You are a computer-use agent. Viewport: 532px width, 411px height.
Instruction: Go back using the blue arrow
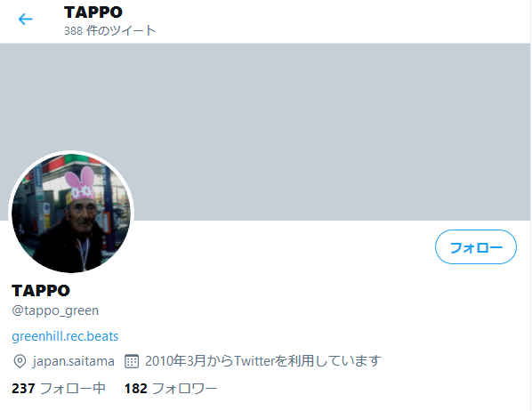[x=26, y=19]
